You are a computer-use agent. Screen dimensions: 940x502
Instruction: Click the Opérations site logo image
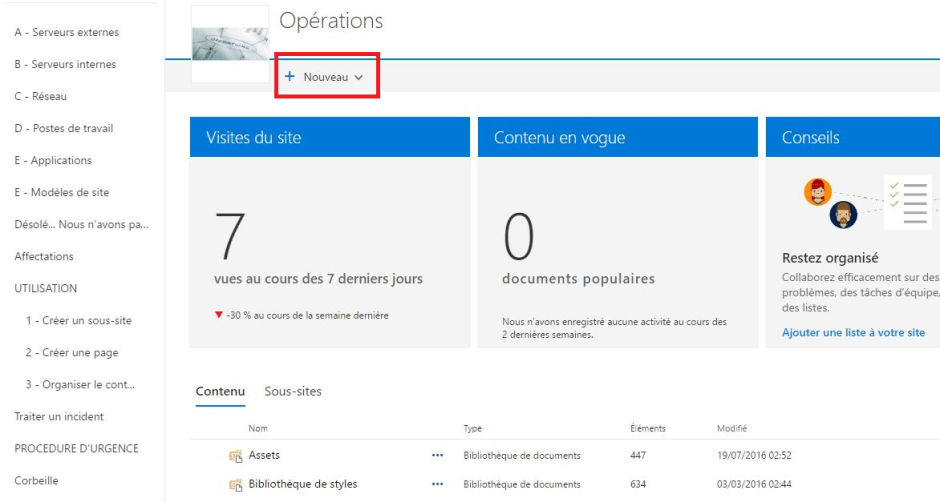(230, 42)
